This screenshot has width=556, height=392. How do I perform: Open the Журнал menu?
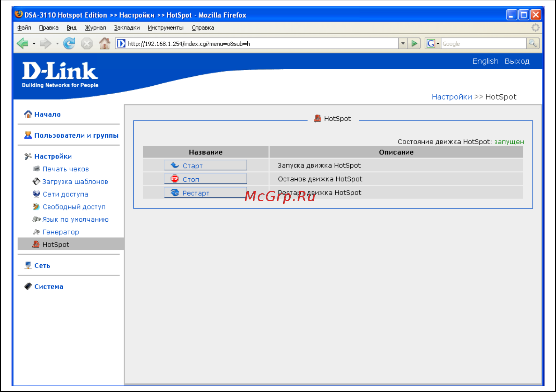pos(95,28)
